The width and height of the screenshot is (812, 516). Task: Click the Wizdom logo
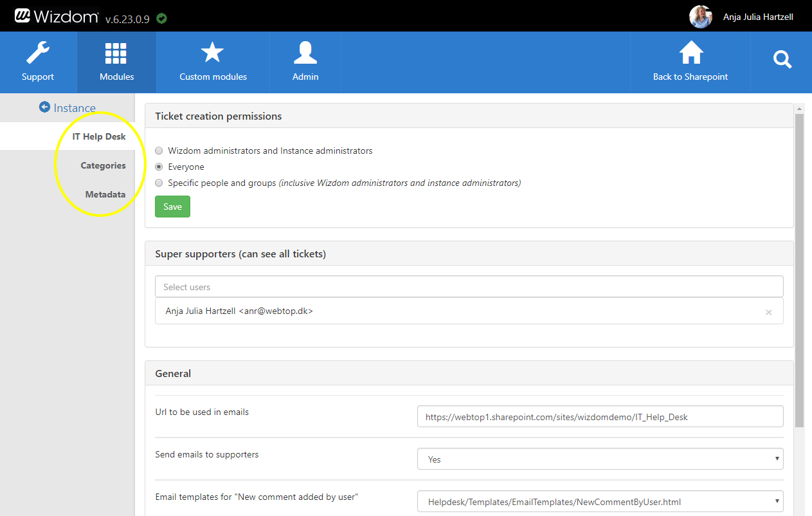click(x=57, y=17)
